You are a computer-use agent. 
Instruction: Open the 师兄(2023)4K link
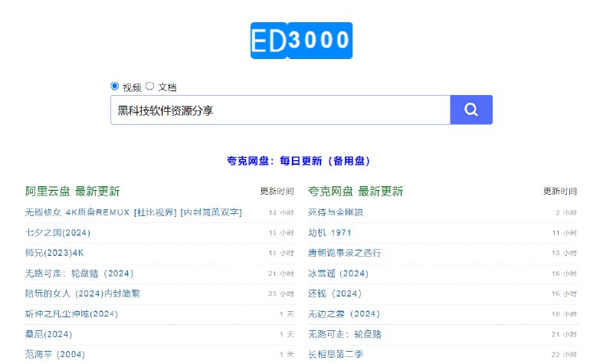53,252
